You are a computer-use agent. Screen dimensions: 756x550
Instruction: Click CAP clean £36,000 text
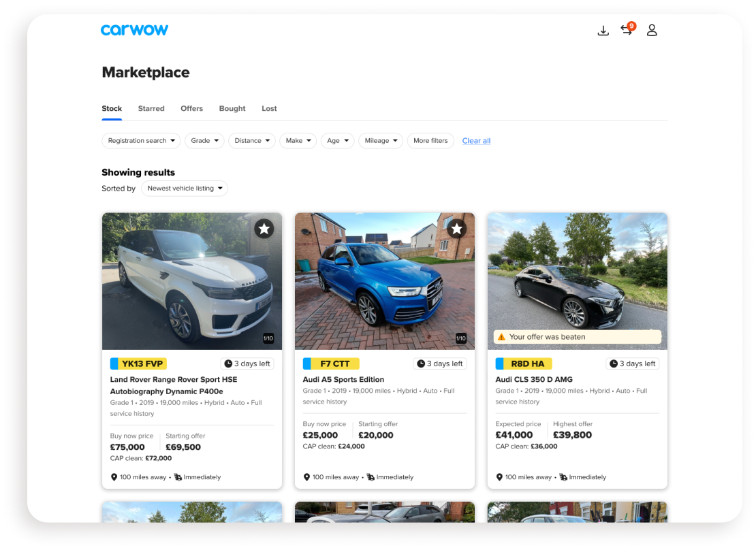pos(526,447)
